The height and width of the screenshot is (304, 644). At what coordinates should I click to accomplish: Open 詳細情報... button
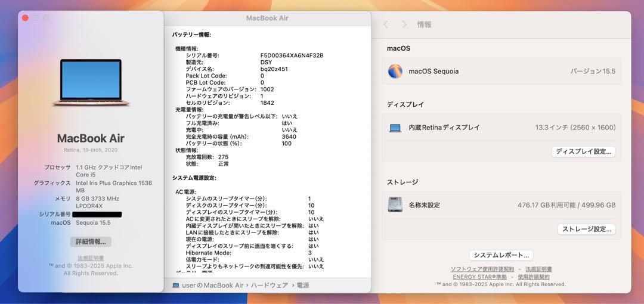tap(91, 241)
